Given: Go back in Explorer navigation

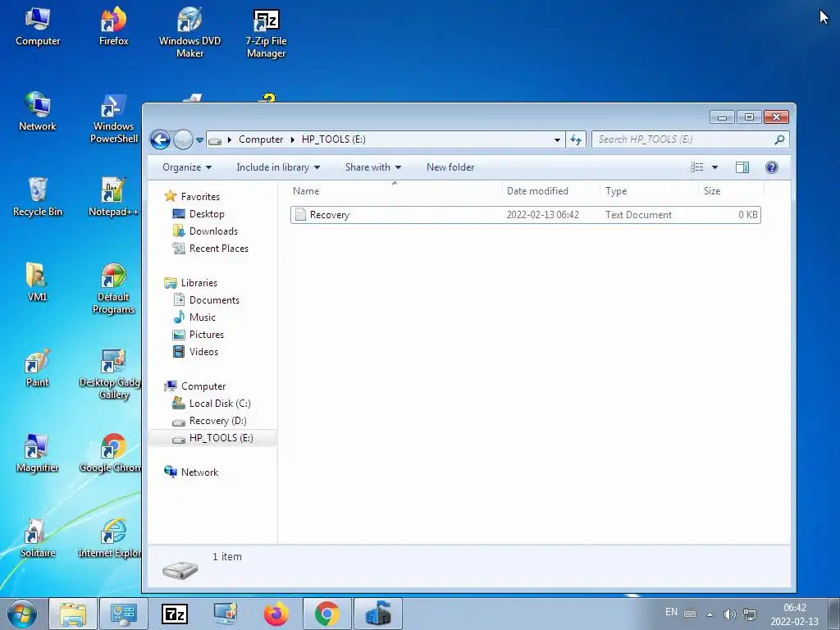Looking at the screenshot, I should click(160, 139).
